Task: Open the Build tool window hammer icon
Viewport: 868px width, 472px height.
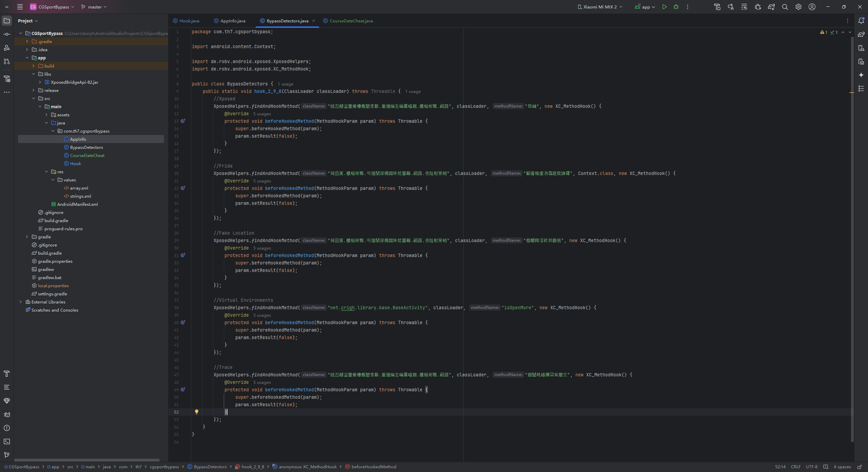Action: 7,374
